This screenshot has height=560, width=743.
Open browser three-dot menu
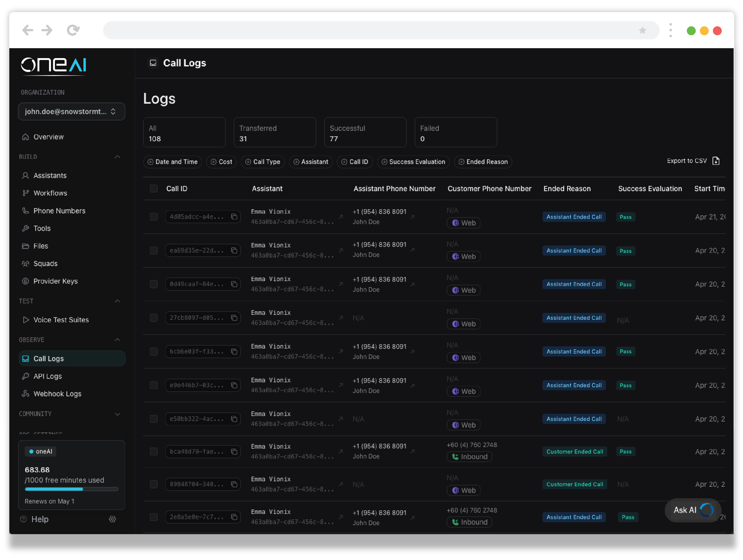click(670, 30)
